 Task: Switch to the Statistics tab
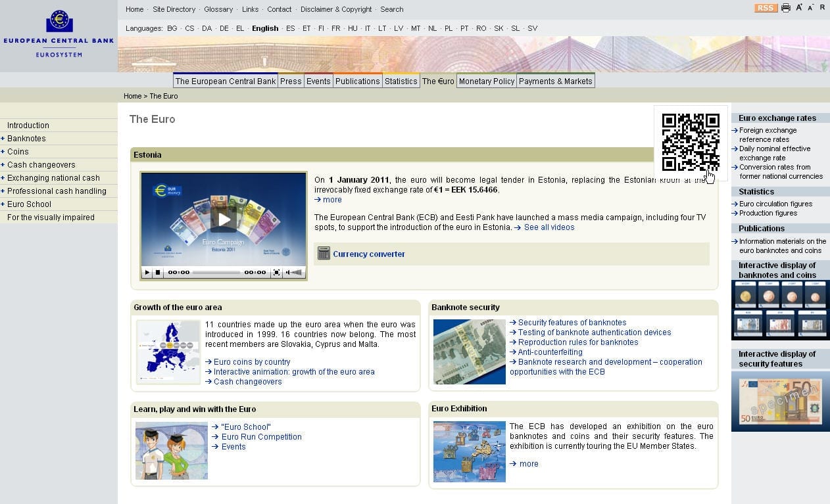pyautogui.click(x=401, y=81)
